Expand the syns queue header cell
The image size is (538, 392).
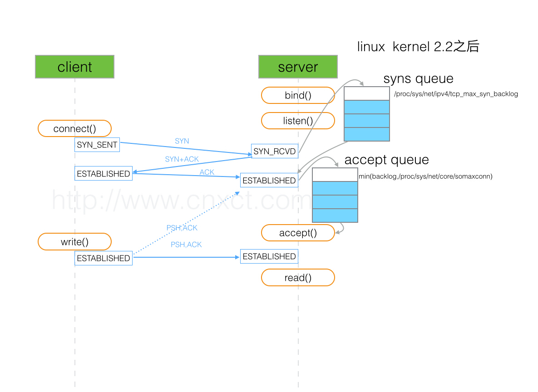pos(366,93)
